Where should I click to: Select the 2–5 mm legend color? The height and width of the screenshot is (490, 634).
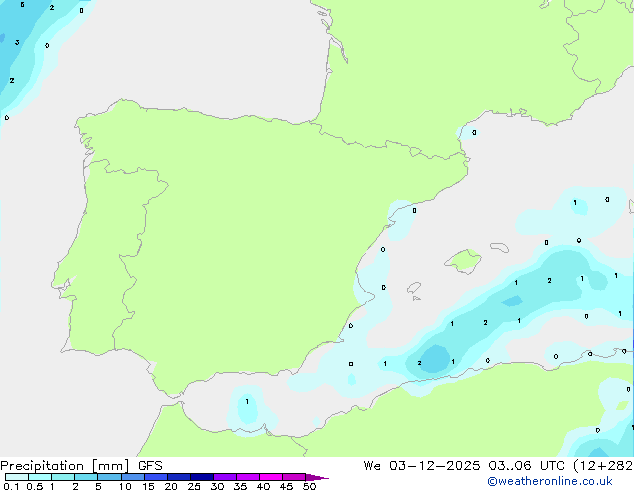(86, 477)
